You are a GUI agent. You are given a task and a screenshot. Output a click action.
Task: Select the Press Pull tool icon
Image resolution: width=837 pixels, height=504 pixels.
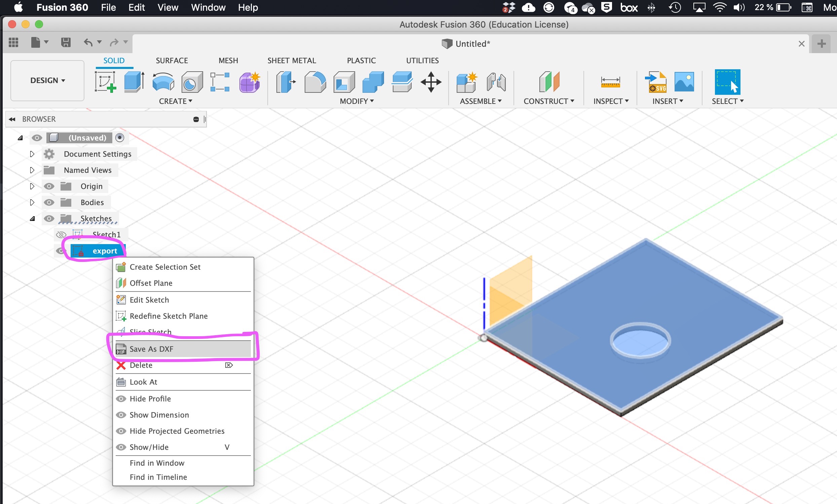point(286,82)
